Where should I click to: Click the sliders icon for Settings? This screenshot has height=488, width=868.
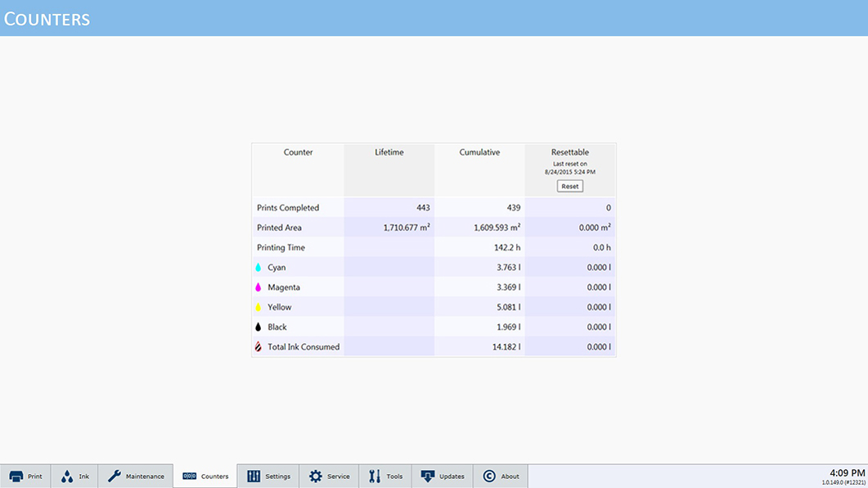(x=254, y=477)
